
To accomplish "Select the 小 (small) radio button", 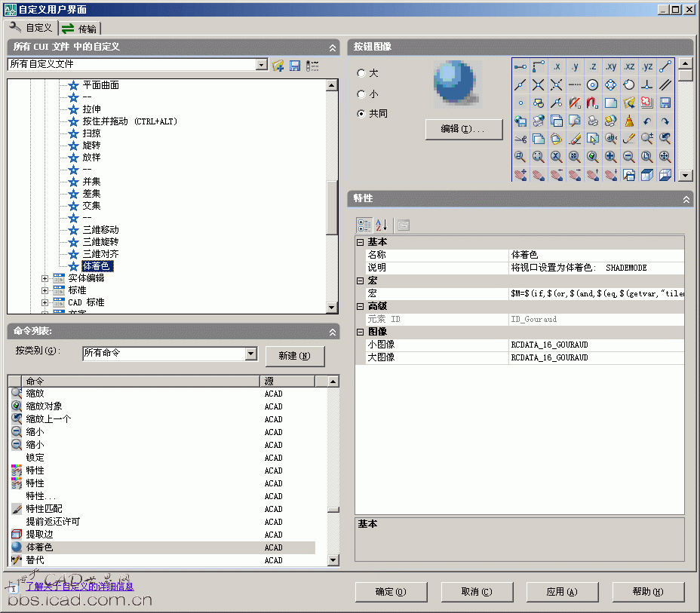I will (x=362, y=94).
